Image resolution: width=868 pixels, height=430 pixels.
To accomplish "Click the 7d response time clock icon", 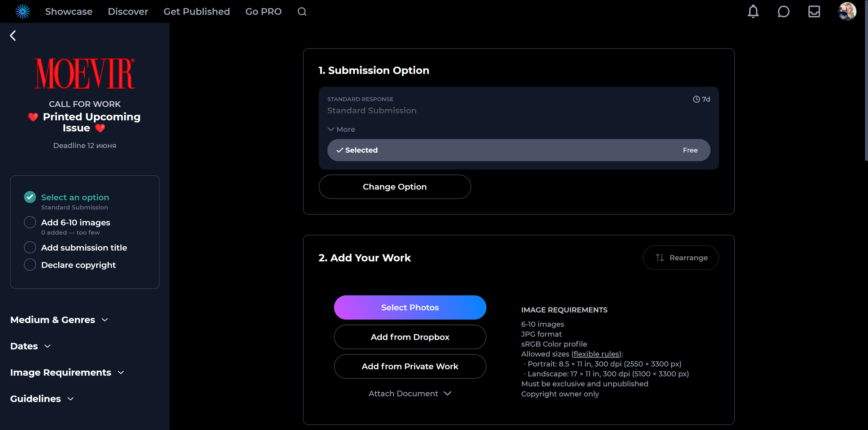I will 696,99.
